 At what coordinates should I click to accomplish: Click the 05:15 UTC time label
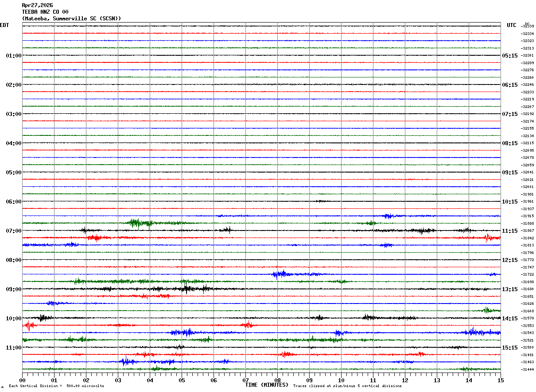pyautogui.click(x=510, y=56)
